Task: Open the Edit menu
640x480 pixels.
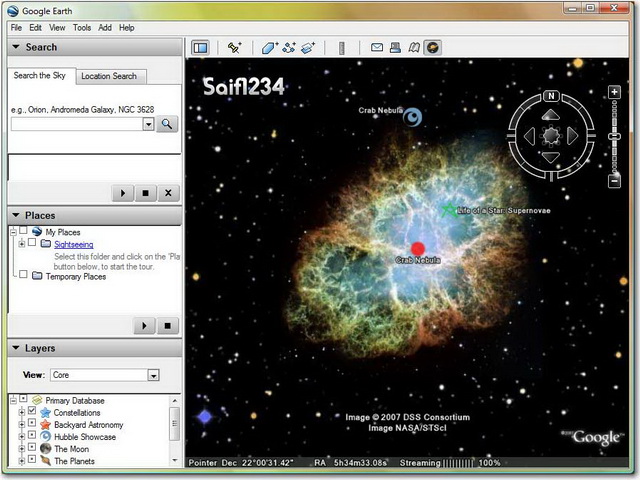Action: [36, 28]
